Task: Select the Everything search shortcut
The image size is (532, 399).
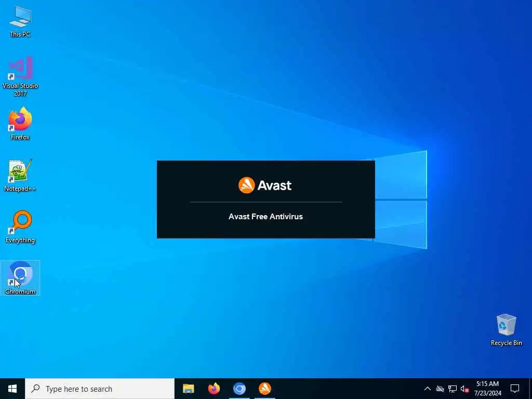Action: click(x=20, y=227)
